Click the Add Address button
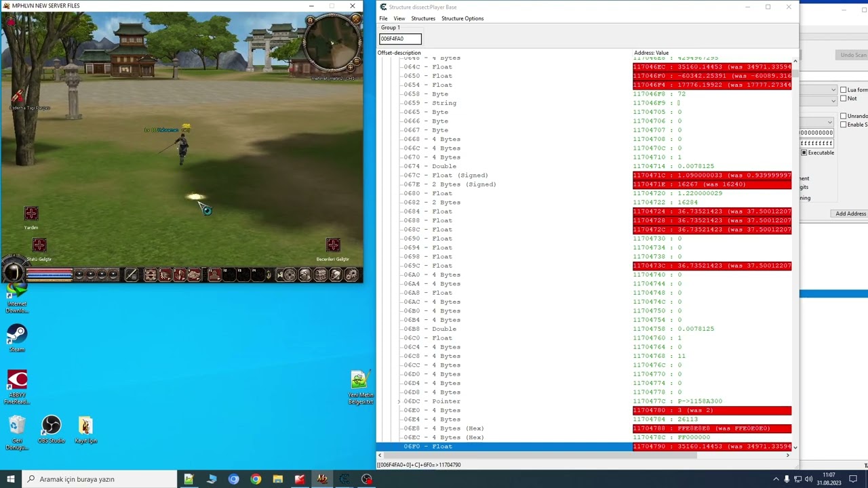Screen dimensions: 868x488 [850, 213]
